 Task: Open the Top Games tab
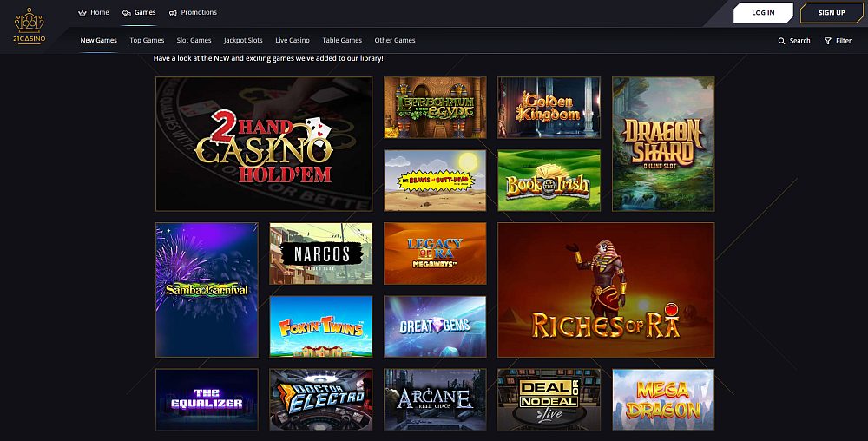click(x=147, y=41)
